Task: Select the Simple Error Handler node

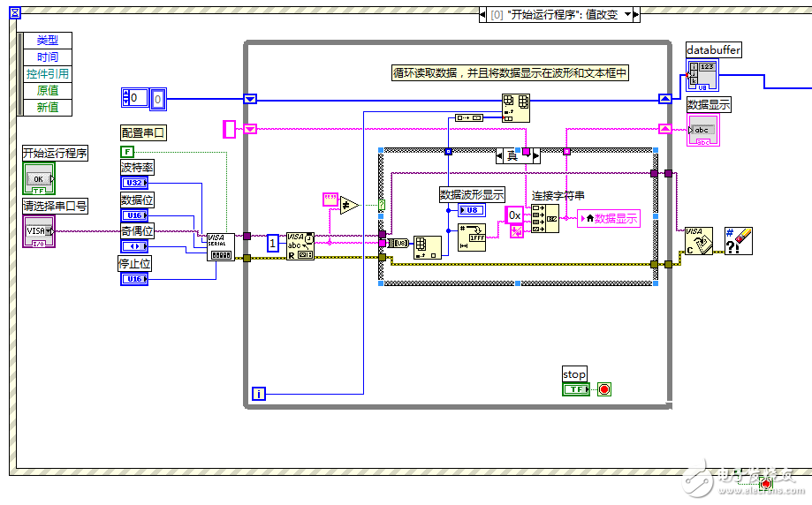Action: coord(739,241)
